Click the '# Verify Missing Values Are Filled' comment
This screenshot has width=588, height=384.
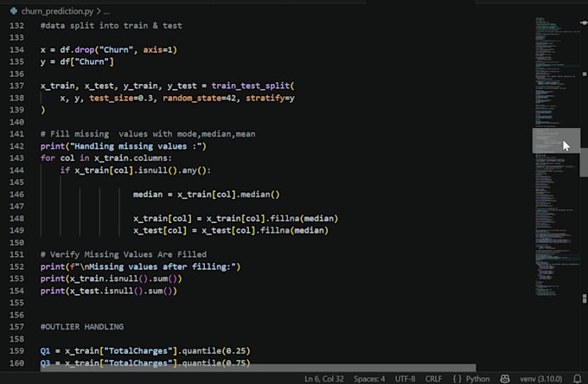124,254
